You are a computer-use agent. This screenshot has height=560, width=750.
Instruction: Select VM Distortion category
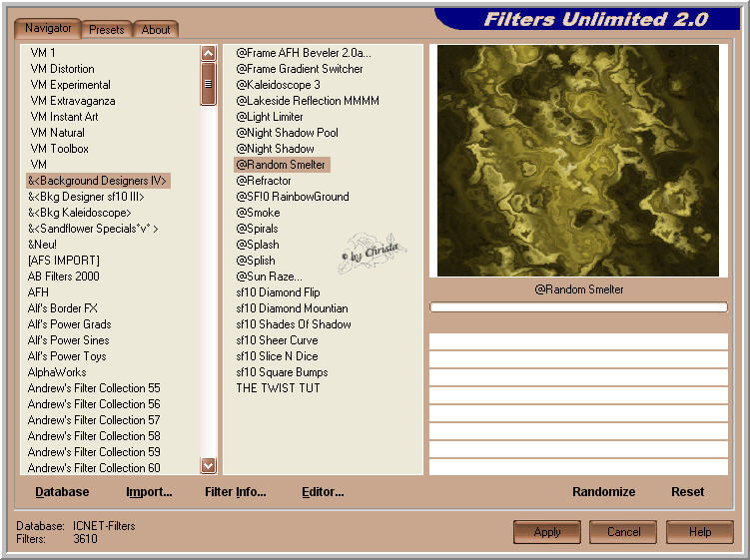pyautogui.click(x=62, y=69)
